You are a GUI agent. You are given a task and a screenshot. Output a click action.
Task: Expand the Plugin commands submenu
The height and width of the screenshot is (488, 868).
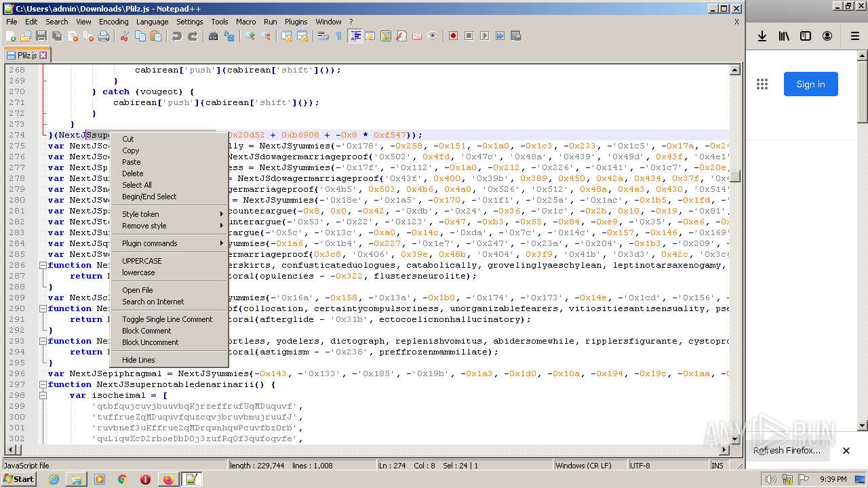tap(169, 243)
